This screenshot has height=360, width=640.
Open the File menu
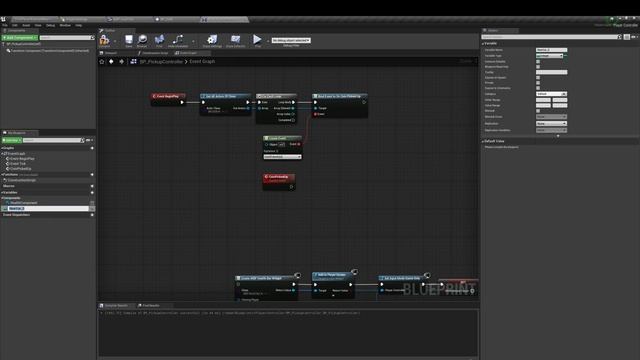(5, 25)
